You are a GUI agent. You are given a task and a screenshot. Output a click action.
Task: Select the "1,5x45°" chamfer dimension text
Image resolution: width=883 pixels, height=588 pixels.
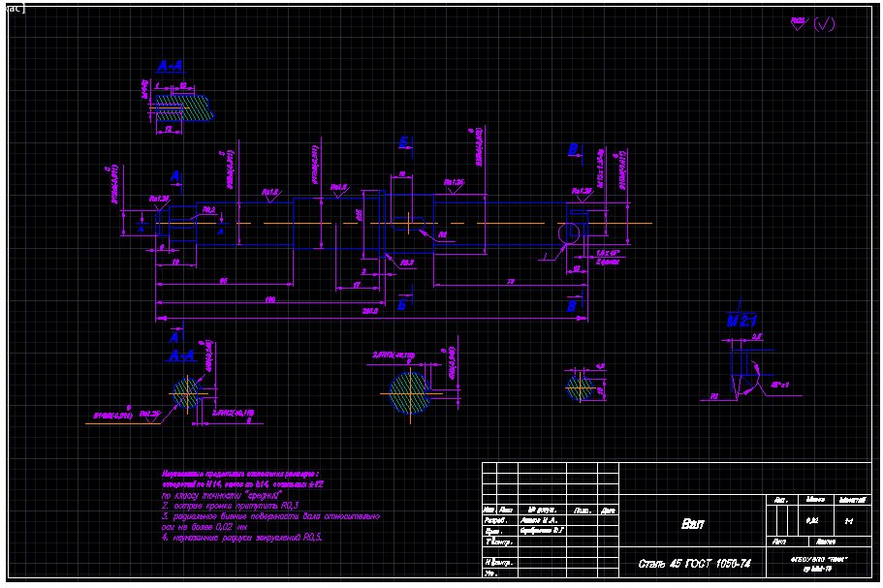[608, 253]
